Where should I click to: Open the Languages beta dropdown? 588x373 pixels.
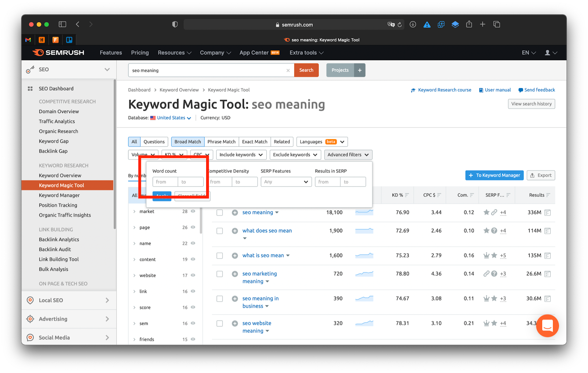click(x=322, y=142)
